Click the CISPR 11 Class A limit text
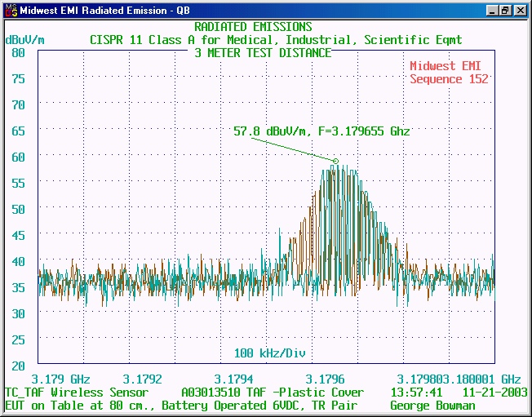This screenshot has width=532, height=417. [x=274, y=40]
